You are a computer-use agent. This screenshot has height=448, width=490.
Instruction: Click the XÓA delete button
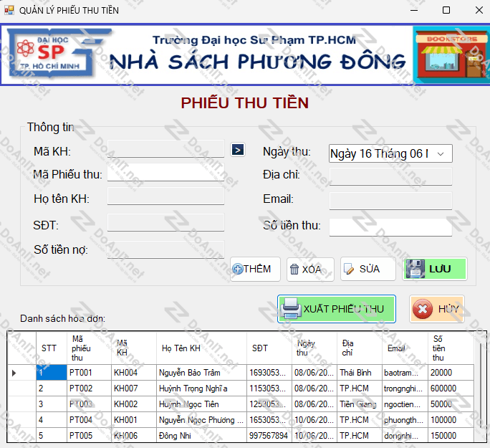coord(310,270)
